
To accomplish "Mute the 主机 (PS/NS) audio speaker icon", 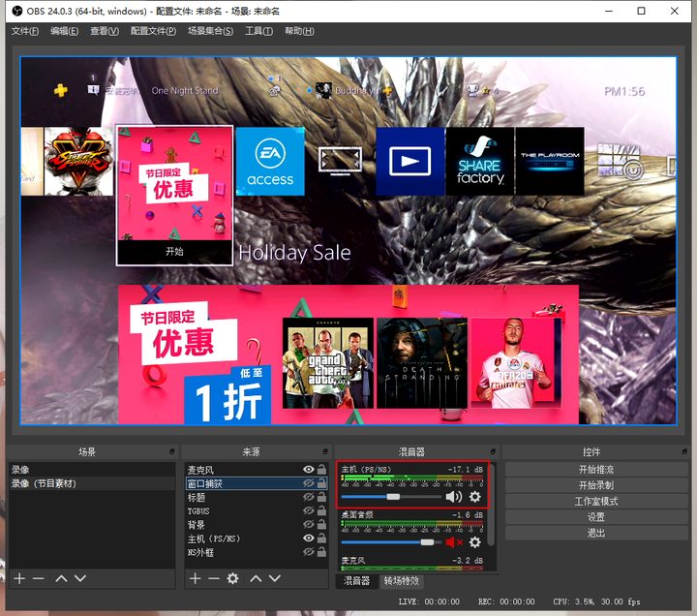I will pyautogui.click(x=454, y=496).
